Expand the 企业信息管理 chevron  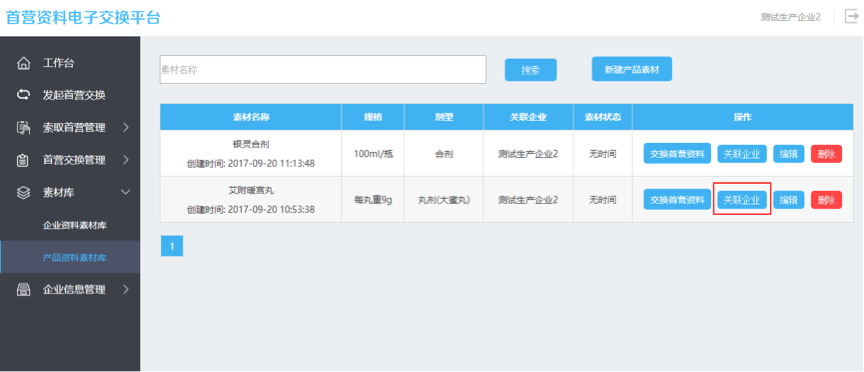pos(126,289)
